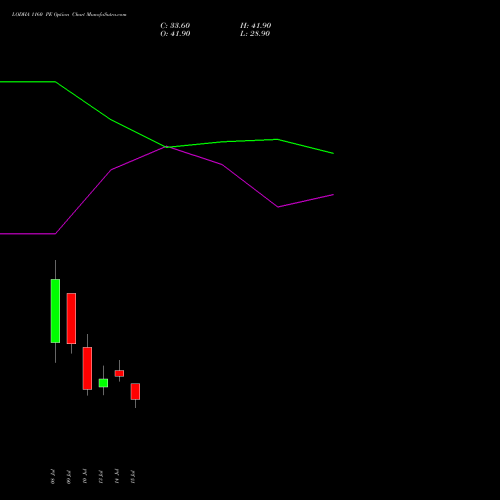The image size is (500, 500).
Task: Click the "08 Jul" date axis label
Action: [x=53, y=476]
